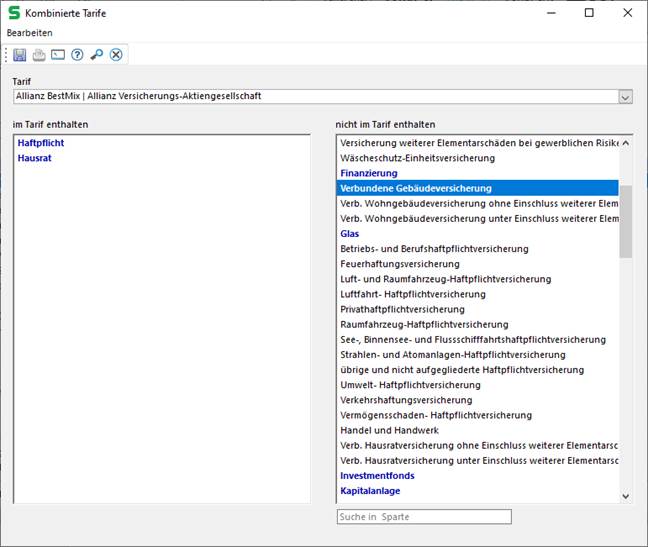The height and width of the screenshot is (547, 648).
Task: Select Verbundene Gebäudeversicherung in the list
Action: [415, 188]
